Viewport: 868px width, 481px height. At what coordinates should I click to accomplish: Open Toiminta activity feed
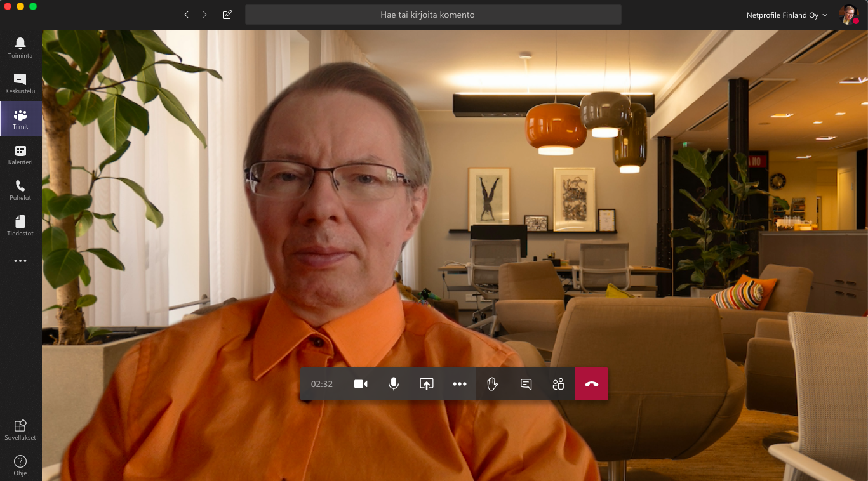click(x=20, y=48)
